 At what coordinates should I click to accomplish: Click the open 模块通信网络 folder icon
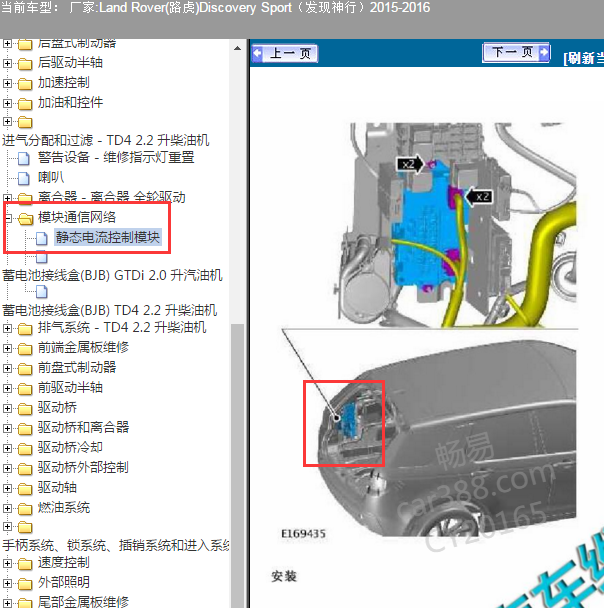(26, 219)
